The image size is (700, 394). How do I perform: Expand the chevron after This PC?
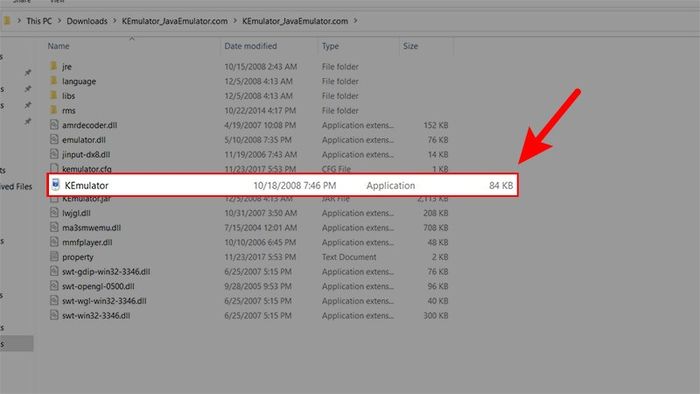tap(59, 21)
